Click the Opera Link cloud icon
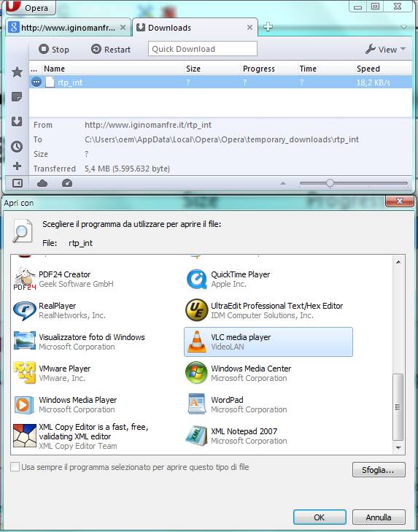 42,184
